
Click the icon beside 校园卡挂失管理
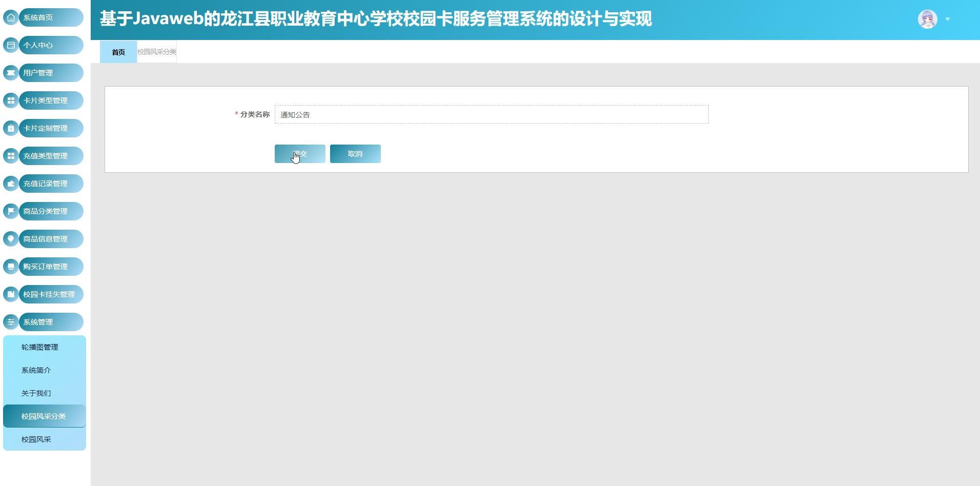(x=11, y=294)
